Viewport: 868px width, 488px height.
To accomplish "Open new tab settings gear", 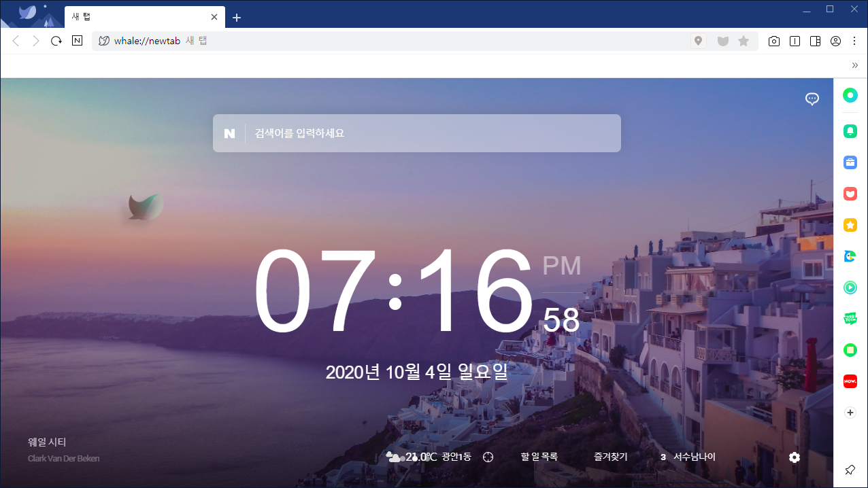I will [795, 457].
